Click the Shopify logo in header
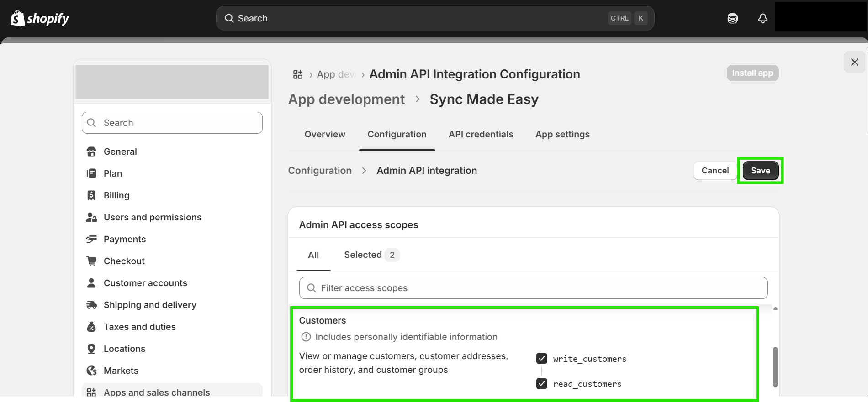 [x=40, y=18]
